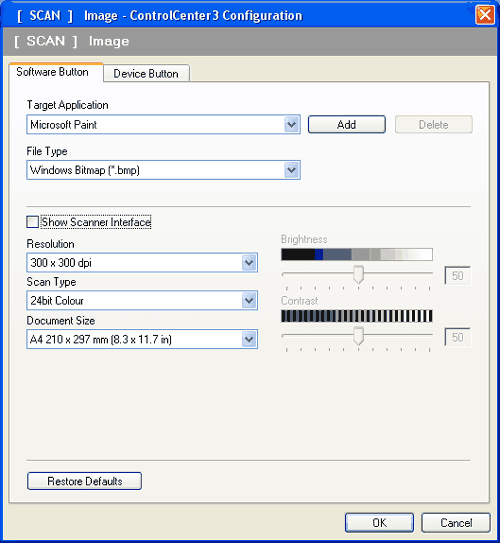500x543 pixels.
Task: Click the Contrast striped preview bar
Action: tap(357, 316)
